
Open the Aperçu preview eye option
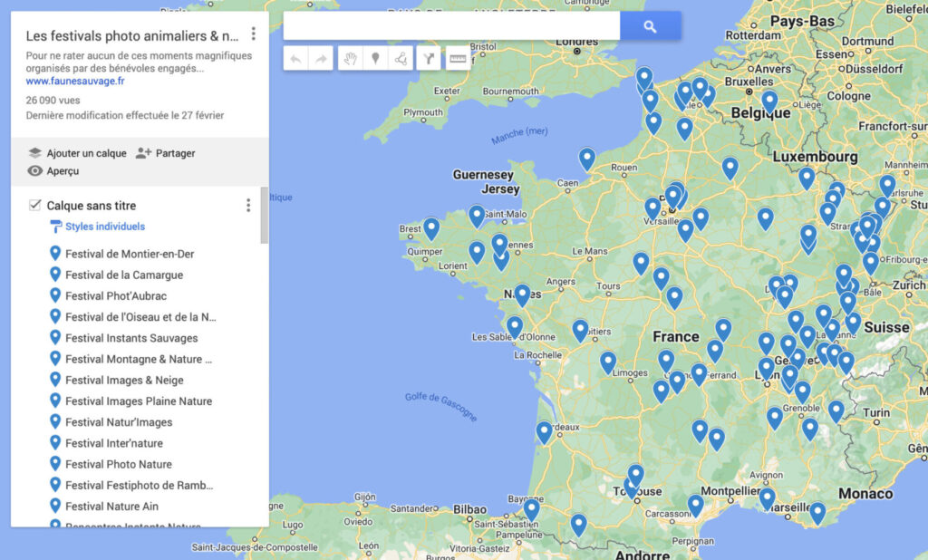click(53, 170)
